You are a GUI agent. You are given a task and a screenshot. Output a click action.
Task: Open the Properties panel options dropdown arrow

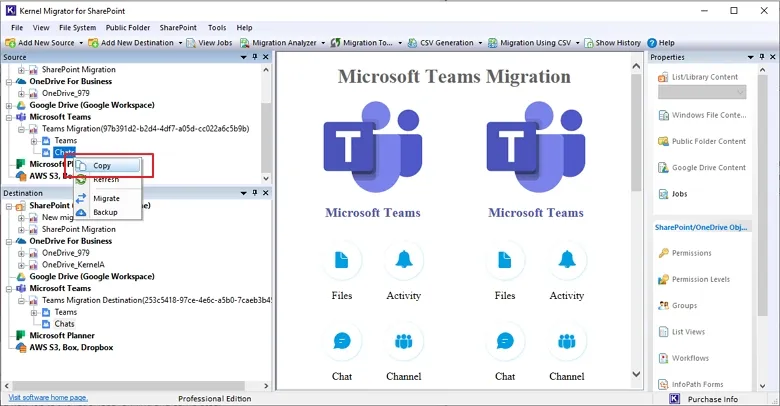click(x=751, y=57)
